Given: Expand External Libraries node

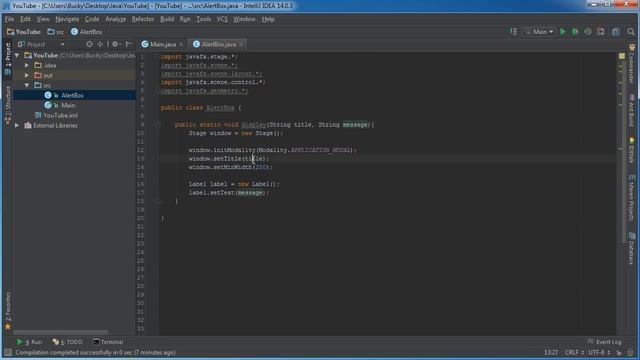Looking at the screenshot, I should coord(17,125).
